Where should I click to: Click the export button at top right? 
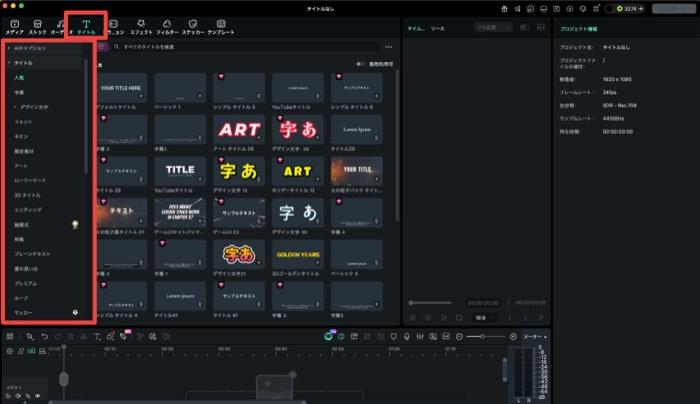pos(674,8)
